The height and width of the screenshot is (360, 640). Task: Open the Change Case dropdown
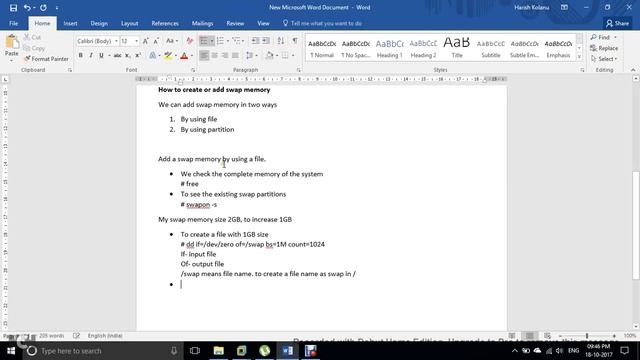(x=171, y=41)
